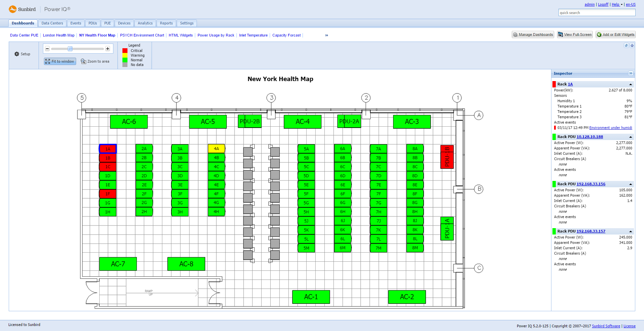Zoom out using the minus icon
The image size is (644, 331).
click(x=47, y=49)
